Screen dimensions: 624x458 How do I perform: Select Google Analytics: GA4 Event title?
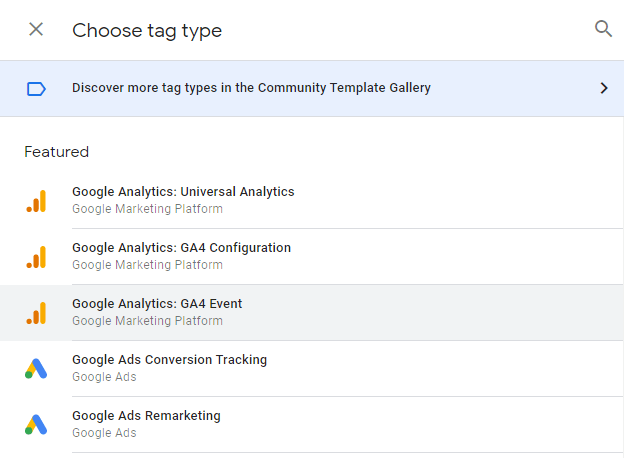(157, 304)
